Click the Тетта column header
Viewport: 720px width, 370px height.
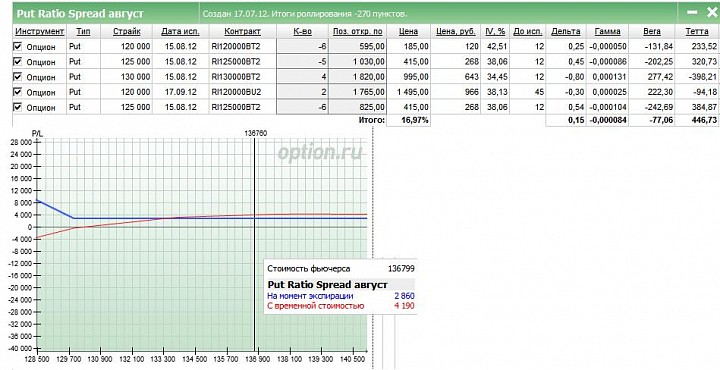click(x=697, y=31)
